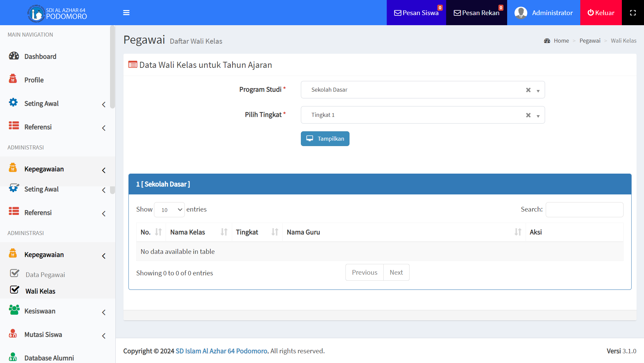Click the Kesiswaan group icon
The width and height of the screenshot is (644, 363).
14,310
